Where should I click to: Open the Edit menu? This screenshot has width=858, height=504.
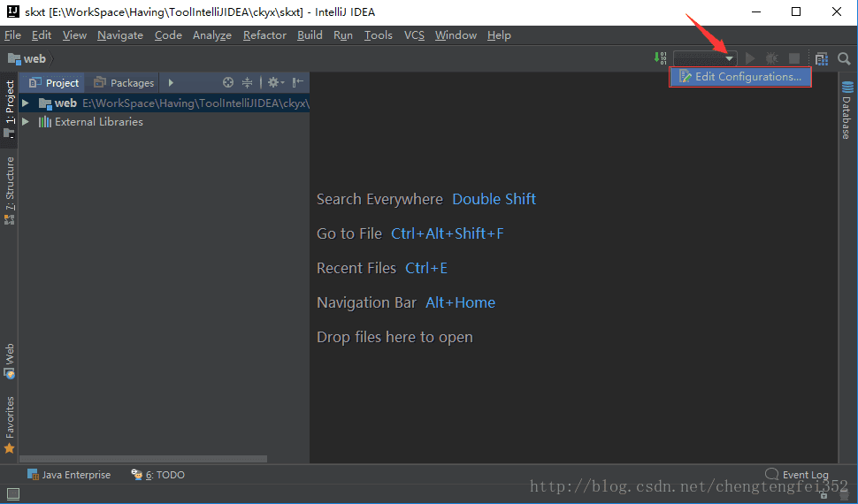(41, 35)
